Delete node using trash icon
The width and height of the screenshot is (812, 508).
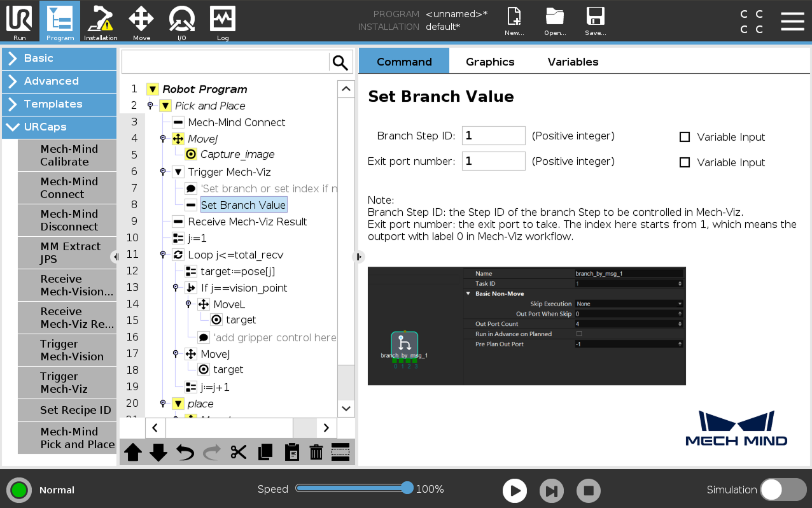click(316, 453)
